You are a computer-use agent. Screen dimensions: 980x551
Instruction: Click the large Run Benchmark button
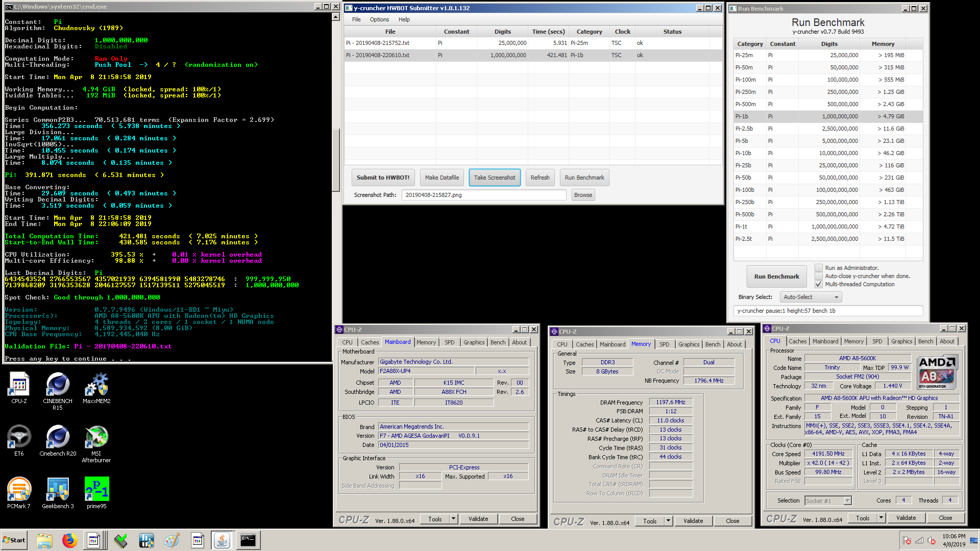pyautogui.click(x=776, y=277)
